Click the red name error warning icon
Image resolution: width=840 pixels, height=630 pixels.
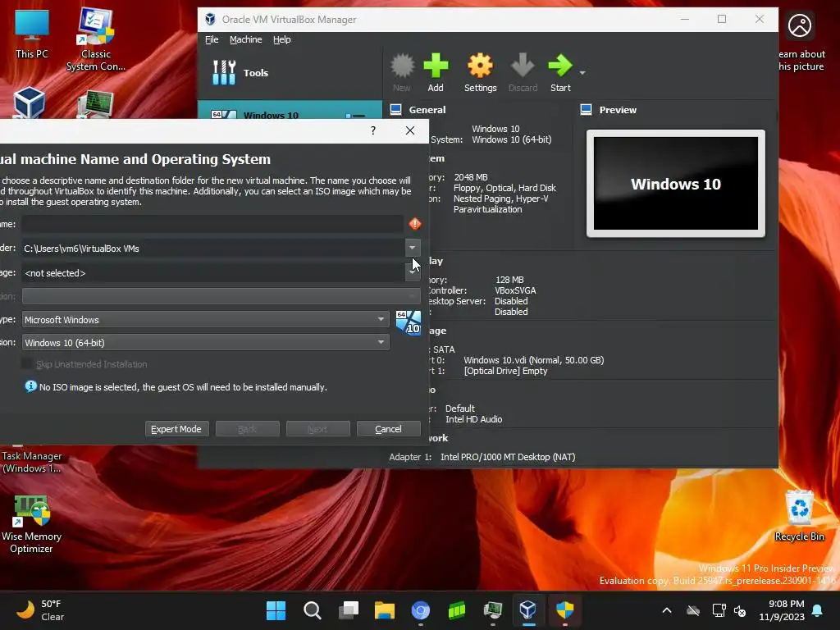(x=415, y=224)
